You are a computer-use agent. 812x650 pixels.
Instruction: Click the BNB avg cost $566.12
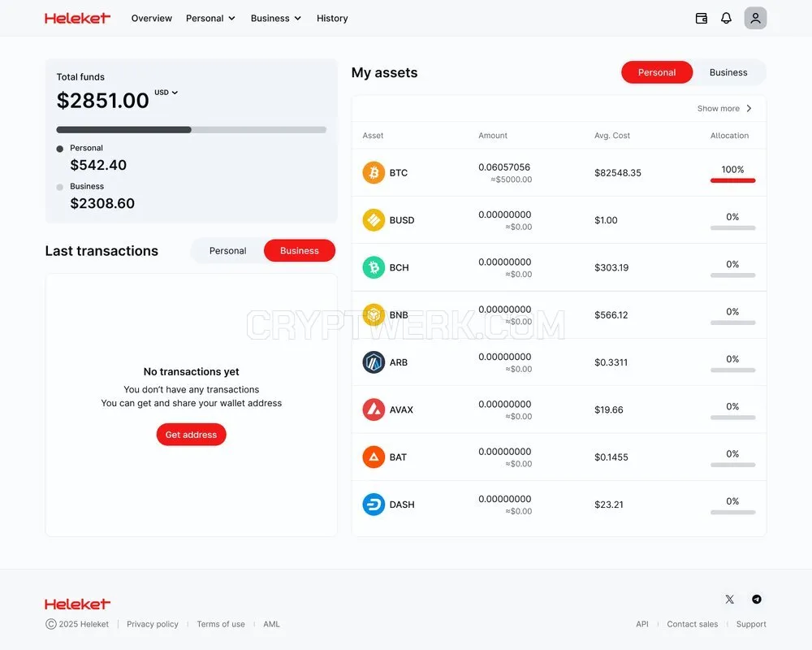(611, 314)
